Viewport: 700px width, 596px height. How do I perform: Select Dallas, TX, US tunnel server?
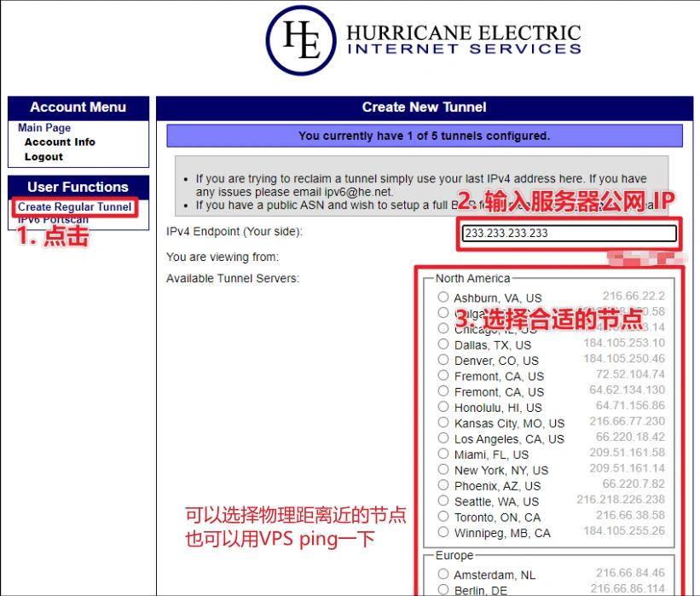point(443,344)
